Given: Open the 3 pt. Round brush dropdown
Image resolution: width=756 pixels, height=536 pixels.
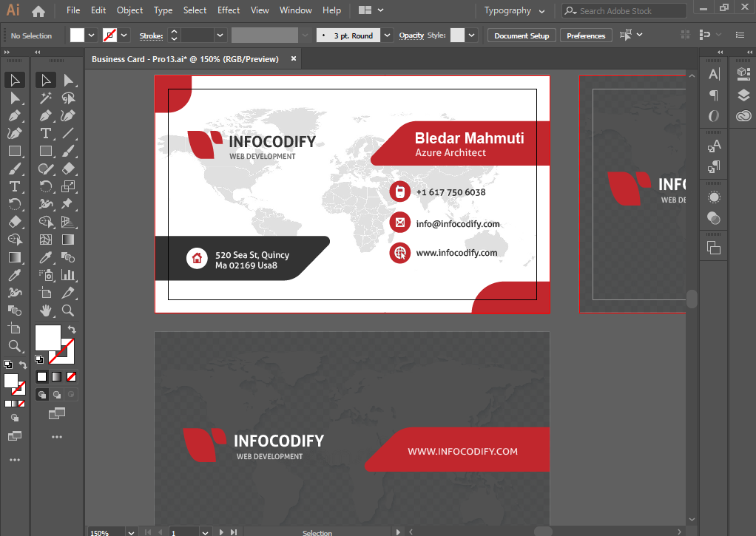Looking at the screenshot, I should 388,35.
